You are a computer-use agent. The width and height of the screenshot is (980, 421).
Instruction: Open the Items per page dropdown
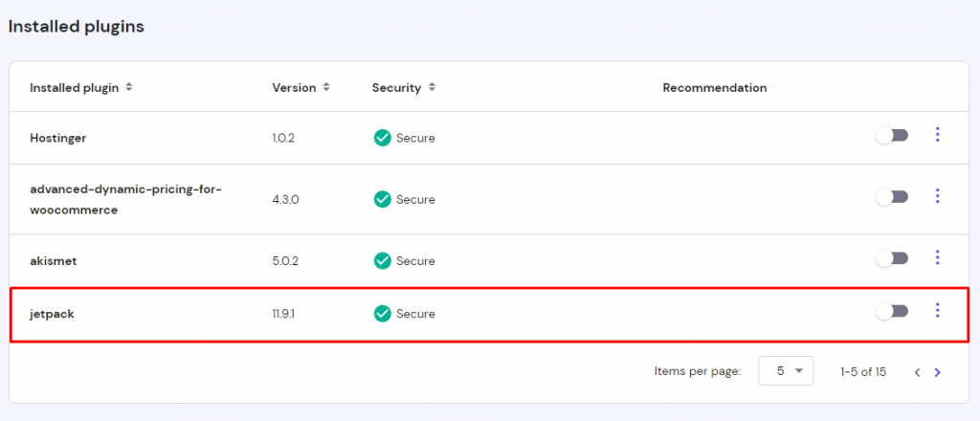point(786,371)
